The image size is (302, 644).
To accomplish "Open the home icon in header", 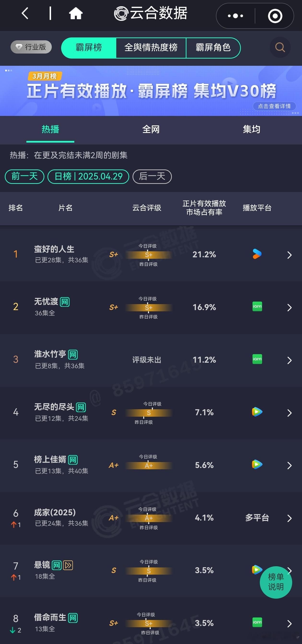I will (x=76, y=13).
